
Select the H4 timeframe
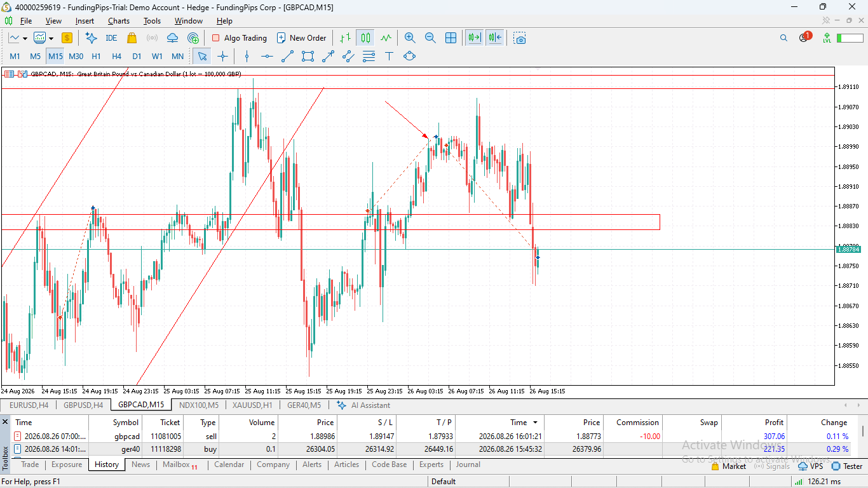[117, 56]
